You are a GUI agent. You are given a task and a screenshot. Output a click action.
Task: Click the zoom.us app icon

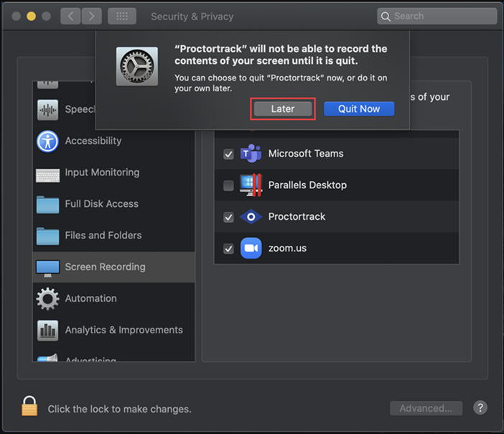pos(251,248)
